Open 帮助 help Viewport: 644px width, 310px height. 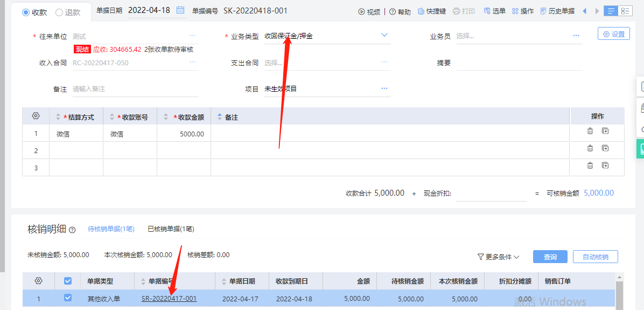400,11
